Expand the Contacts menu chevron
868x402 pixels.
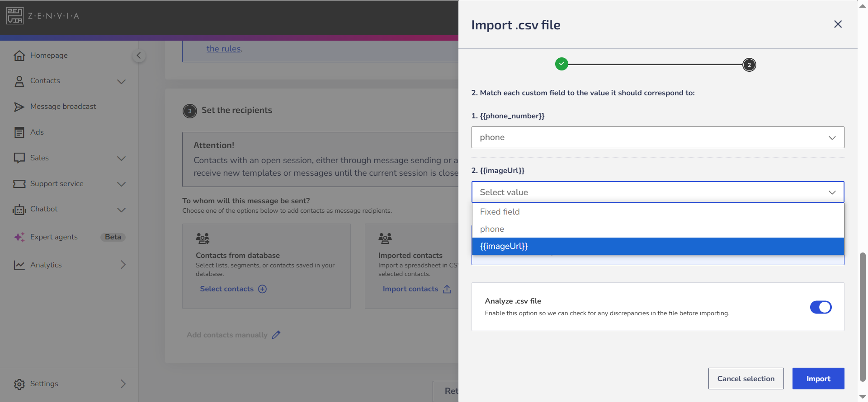point(121,81)
